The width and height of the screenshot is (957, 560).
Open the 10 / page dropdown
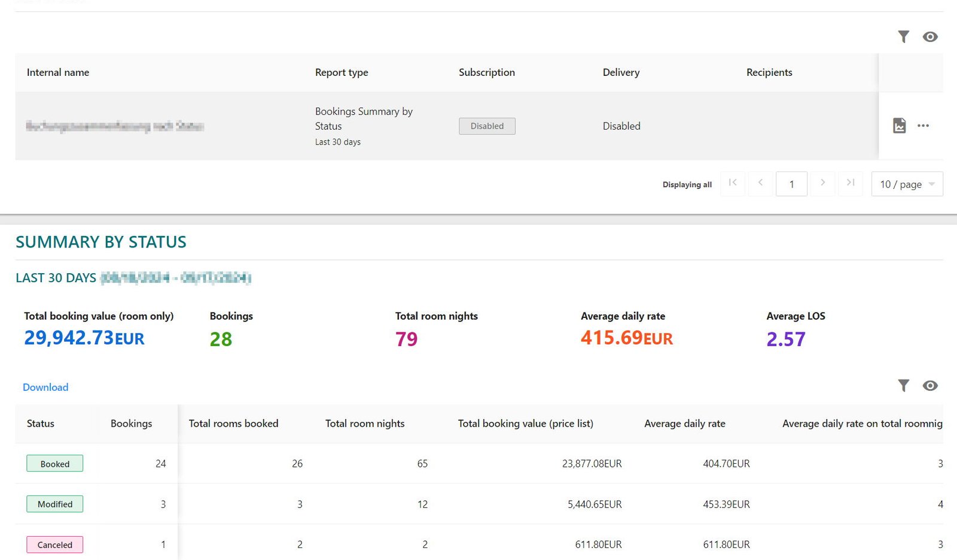[907, 184]
